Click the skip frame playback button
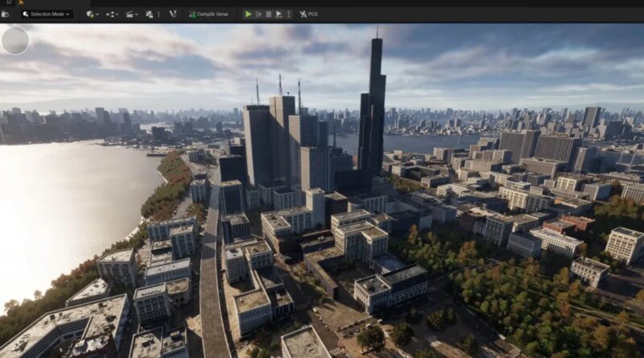Screen dimensions: 644x358 [x=258, y=14]
